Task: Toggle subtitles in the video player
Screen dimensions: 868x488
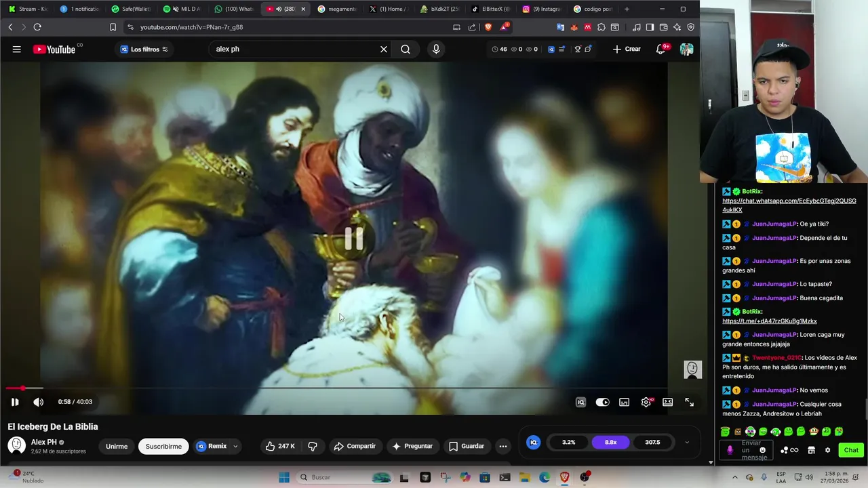Action: (625, 402)
